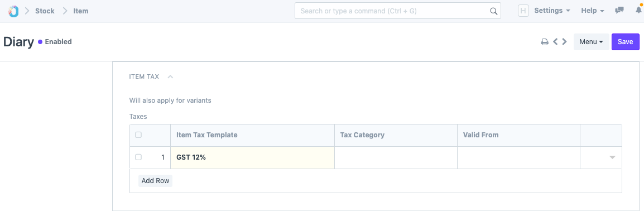Viewport: 644px width, 211px height.
Task: Click the ERPNext home logo icon
Action: (13, 11)
